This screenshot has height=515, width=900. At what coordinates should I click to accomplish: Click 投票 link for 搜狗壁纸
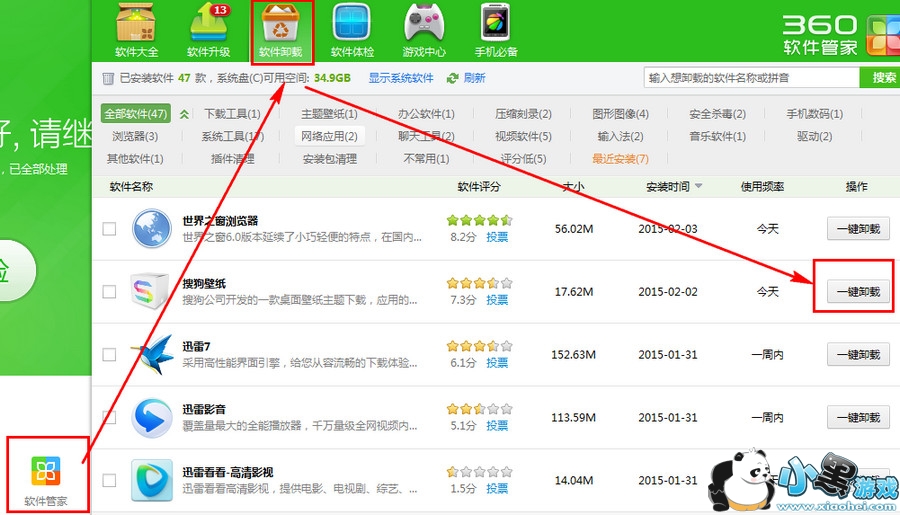click(497, 300)
